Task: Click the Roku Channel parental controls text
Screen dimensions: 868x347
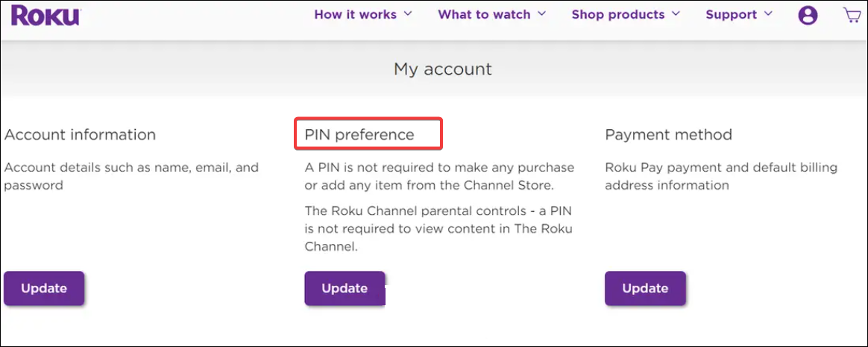Action: (x=438, y=228)
